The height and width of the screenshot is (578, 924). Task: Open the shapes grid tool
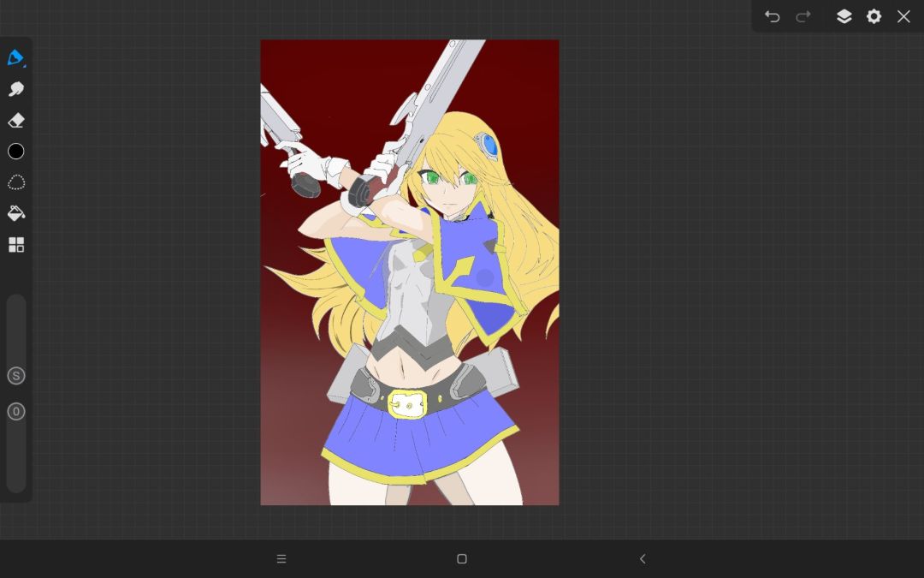(x=16, y=245)
